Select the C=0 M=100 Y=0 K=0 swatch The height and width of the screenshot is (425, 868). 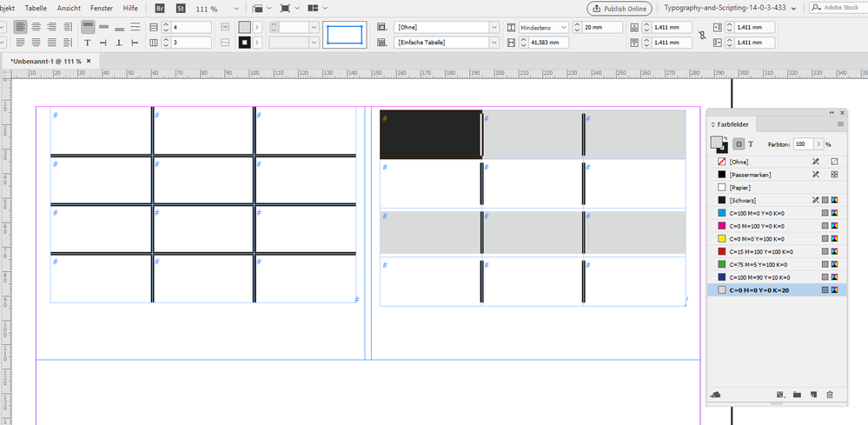(777, 226)
